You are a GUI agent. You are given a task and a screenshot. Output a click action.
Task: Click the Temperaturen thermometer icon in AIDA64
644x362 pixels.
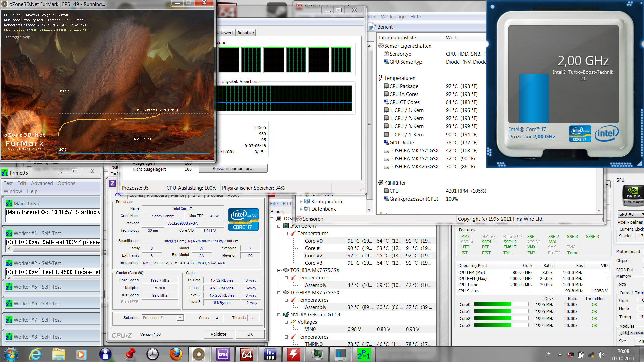click(x=381, y=78)
